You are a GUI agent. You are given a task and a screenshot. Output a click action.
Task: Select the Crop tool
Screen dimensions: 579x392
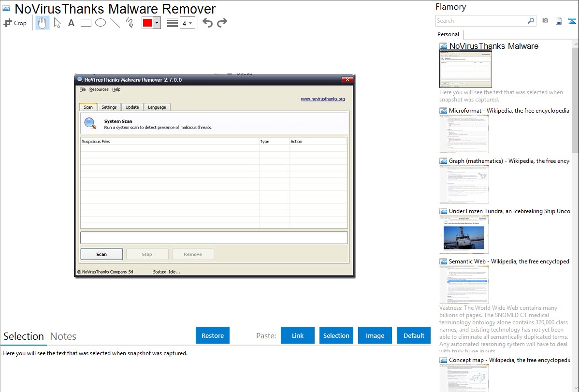point(15,23)
